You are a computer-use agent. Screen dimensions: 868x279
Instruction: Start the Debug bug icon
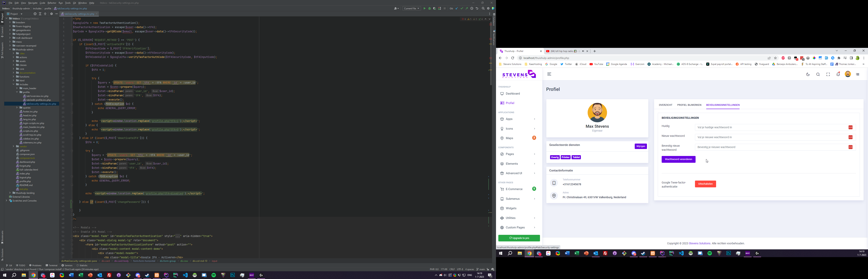click(430, 8)
